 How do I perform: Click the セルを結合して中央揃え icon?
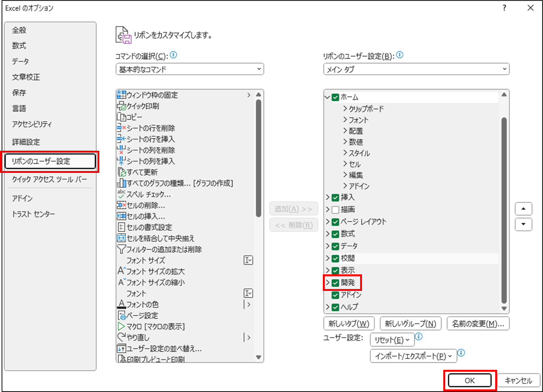(121, 238)
